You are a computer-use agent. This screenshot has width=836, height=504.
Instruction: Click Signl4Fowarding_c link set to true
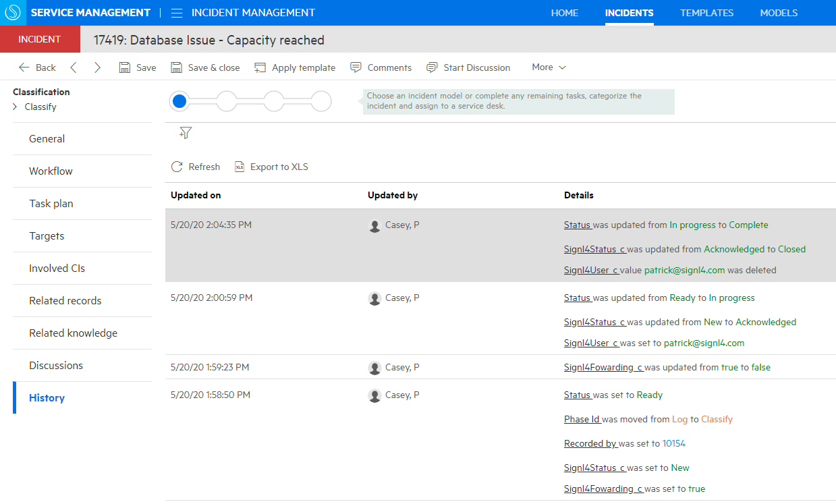[x=604, y=488]
